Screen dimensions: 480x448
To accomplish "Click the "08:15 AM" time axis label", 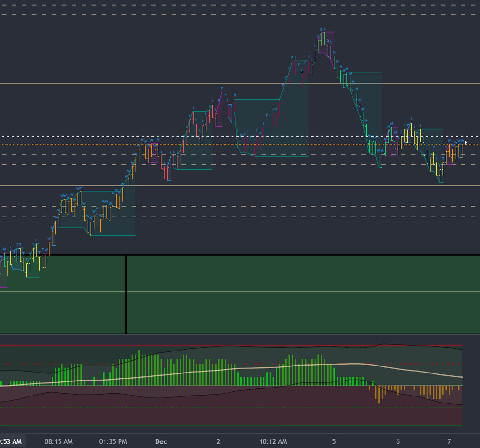I will [59, 441].
